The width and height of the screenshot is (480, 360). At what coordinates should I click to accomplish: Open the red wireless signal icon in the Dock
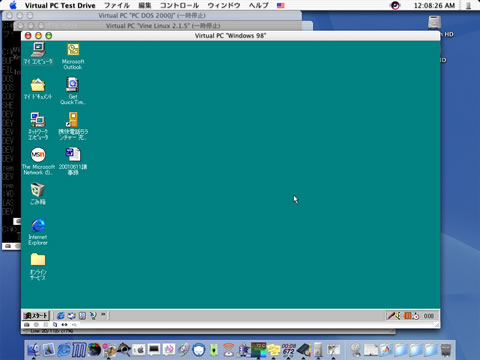coord(229,350)
